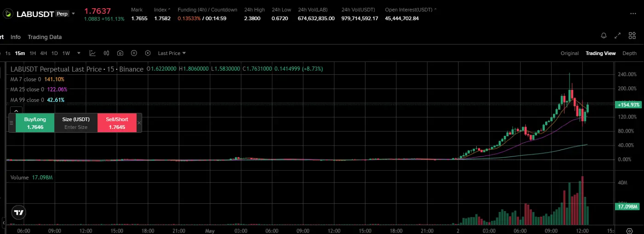Open chart axis settings gear icon
Screen dimensions: 644x234
[x=629, y=231]
